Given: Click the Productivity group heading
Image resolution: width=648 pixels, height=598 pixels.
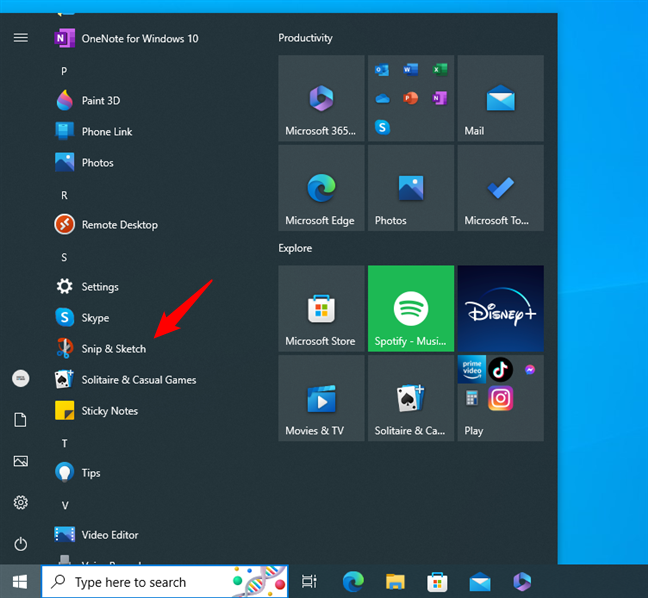Looking at the screenshot, I should pyautogui.click(x=305, y=38).
